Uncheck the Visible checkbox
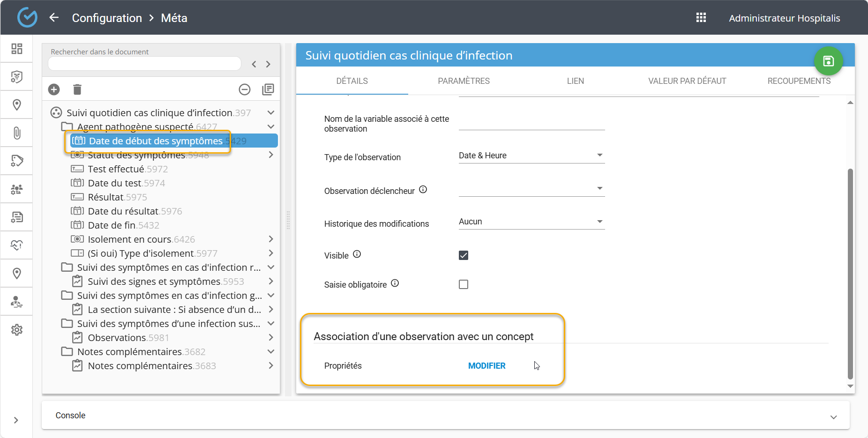Viewport: 868px width, 438px height. point(464,255)
